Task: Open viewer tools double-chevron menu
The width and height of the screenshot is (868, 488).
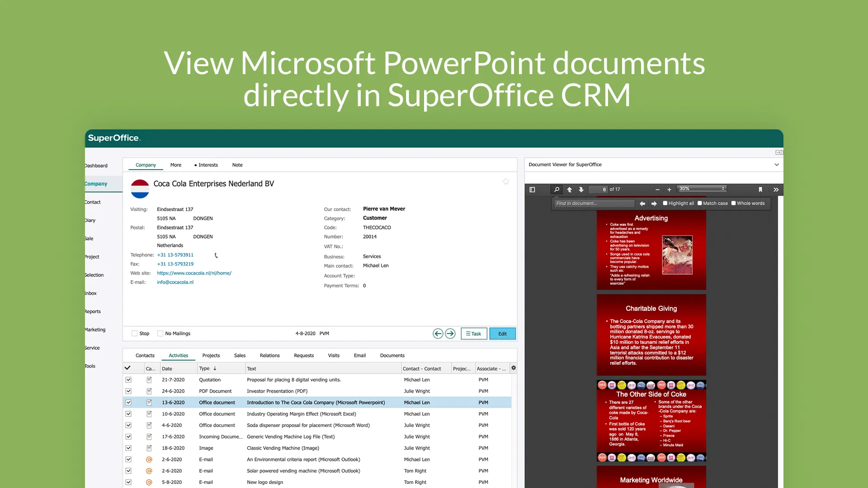Action: [776, 190]
